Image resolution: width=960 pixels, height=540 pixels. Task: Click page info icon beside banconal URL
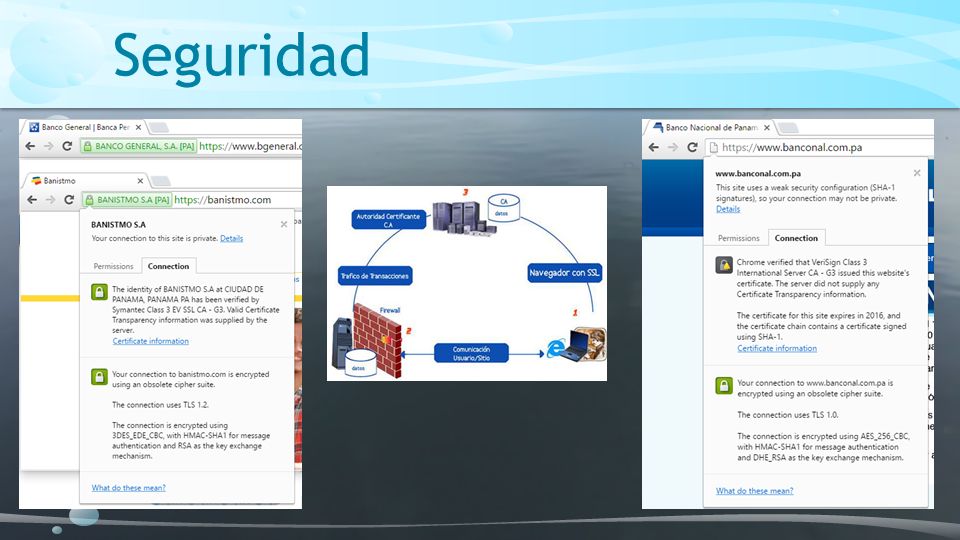coord(713,148)
